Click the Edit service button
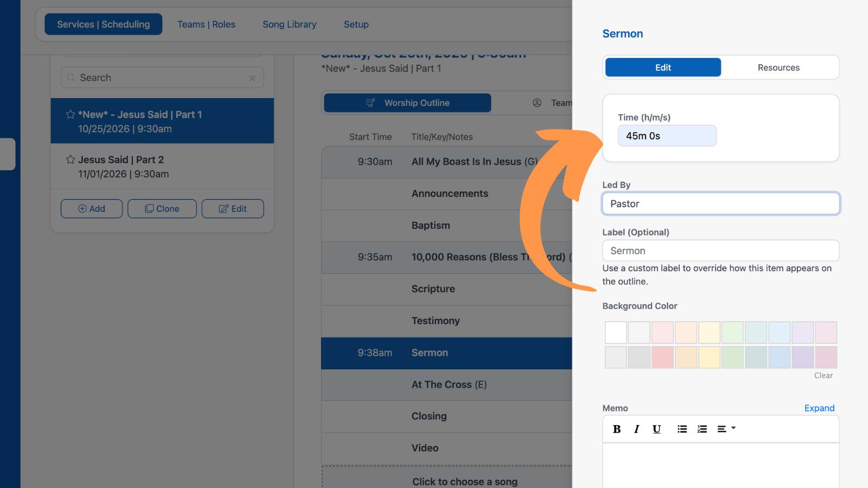The image size is (868, 488). pos(233,209)
